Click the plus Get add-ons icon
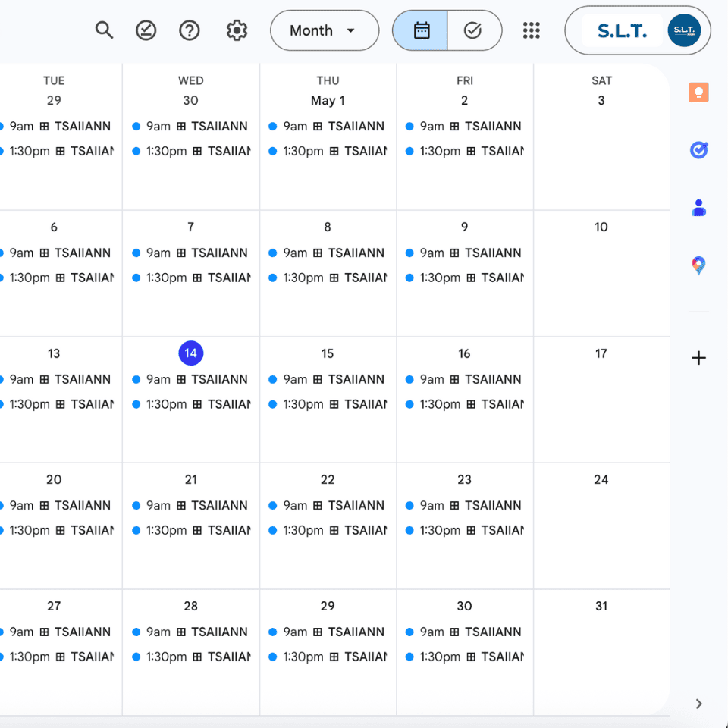The image size is (728, 728). 698,358
